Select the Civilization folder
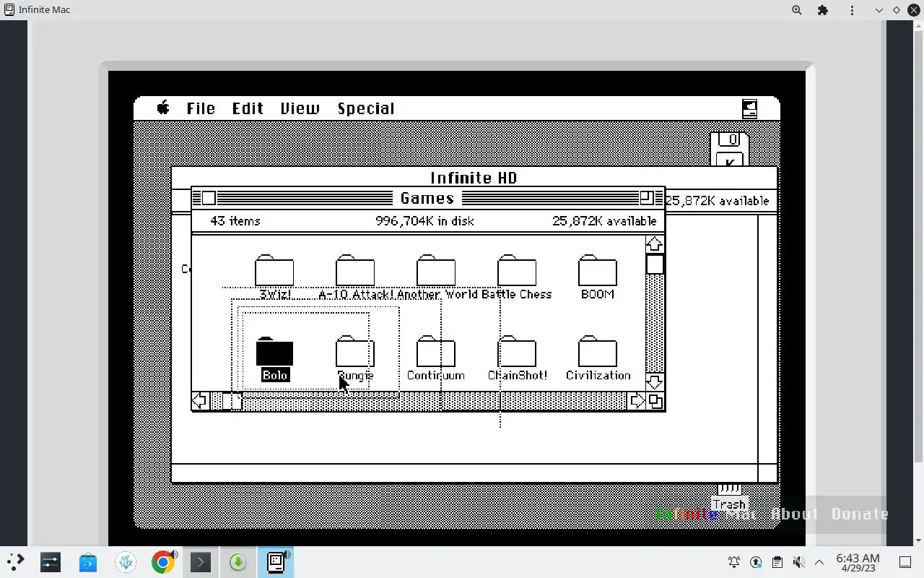This screenshot has height=578, width=924. [598, 359]
